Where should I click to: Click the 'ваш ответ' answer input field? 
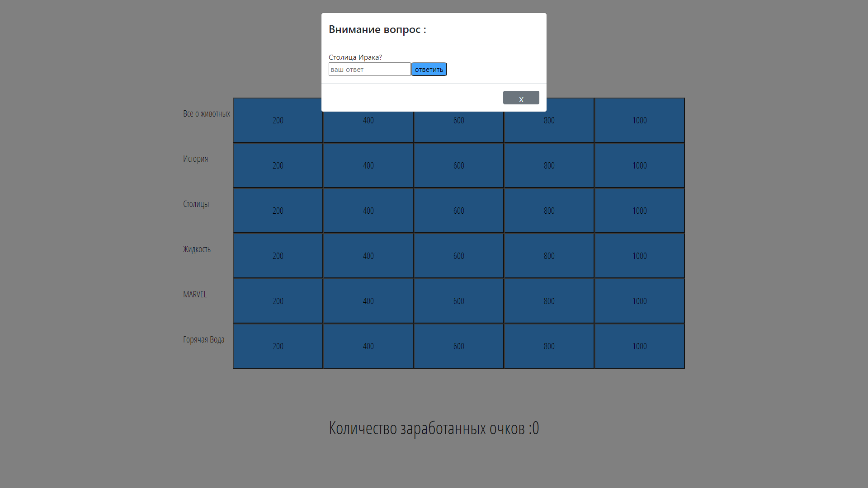tap(369, 69)
